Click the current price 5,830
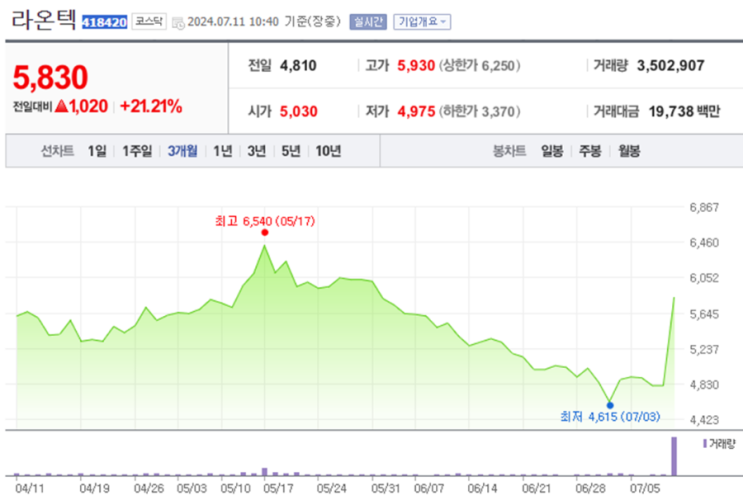The height and width of the screenshot is (500, 743). pyautogui.click(x=50, y=77)
